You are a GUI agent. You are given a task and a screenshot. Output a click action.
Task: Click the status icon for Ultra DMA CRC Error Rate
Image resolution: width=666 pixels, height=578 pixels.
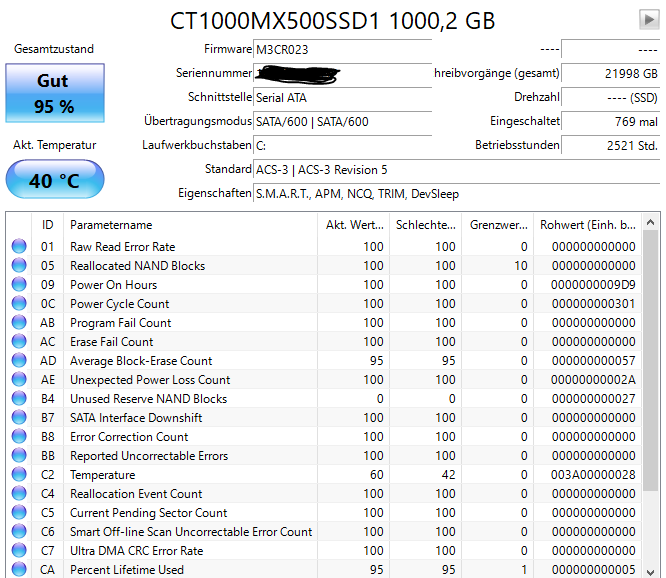pos(19,550)
